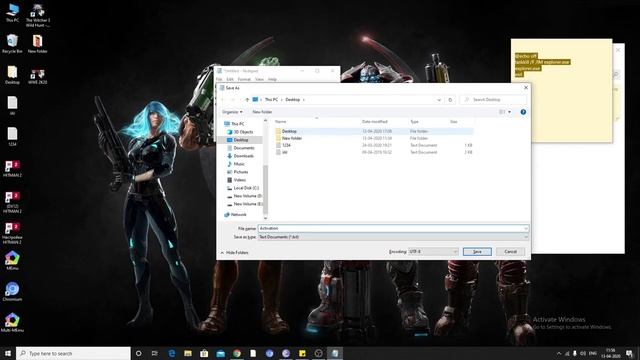Open File Explorer from taskbar
640x360 pixels.
[188, 353]
